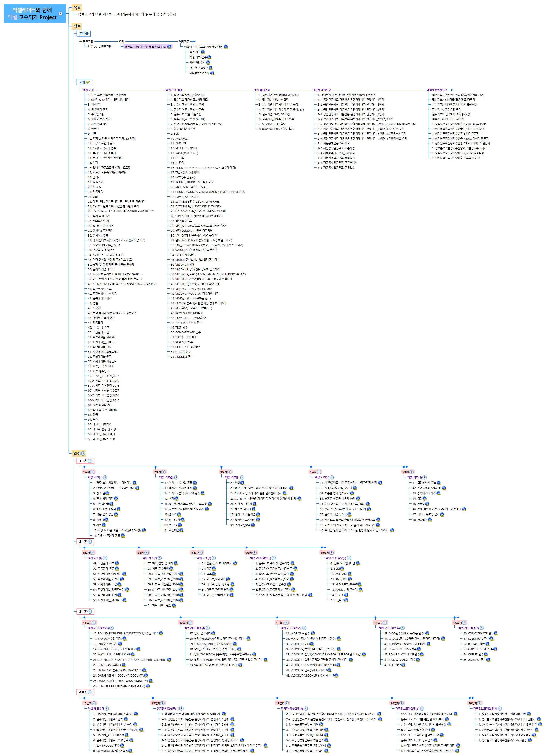
Task: Select topic 엑셀 2016 프로그램
Action: pos(100,47)
